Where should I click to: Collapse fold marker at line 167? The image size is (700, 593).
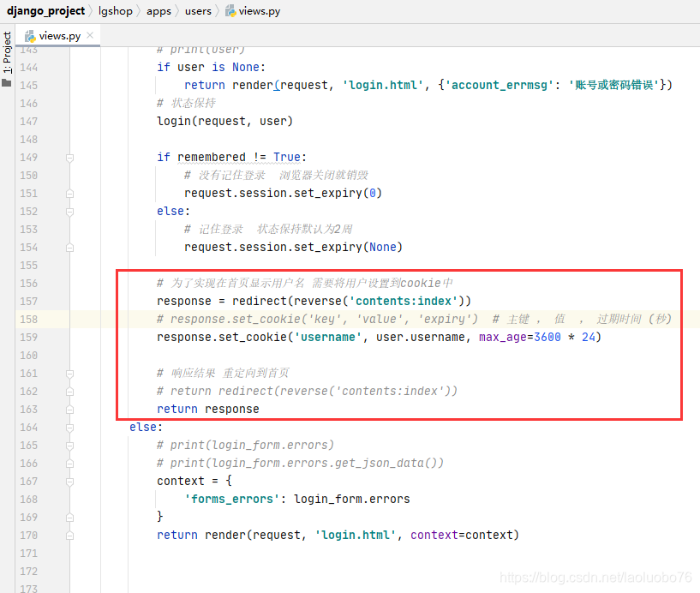(x=69, y=482)
